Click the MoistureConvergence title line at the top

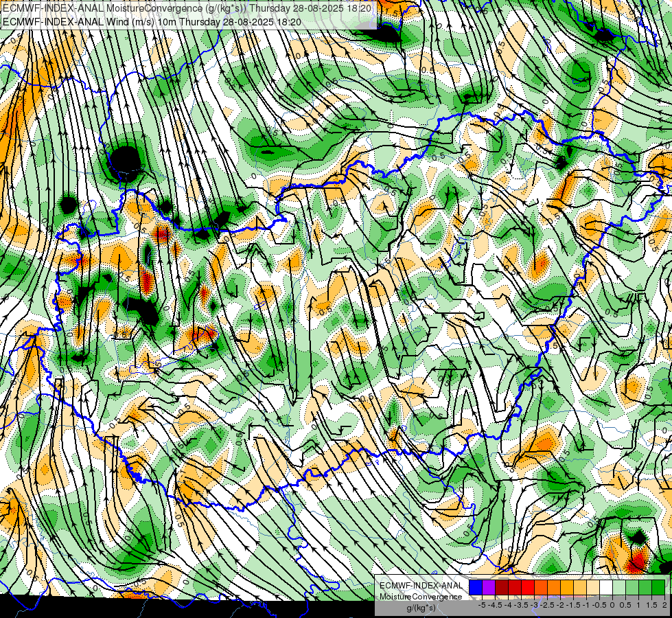(187, 8)
